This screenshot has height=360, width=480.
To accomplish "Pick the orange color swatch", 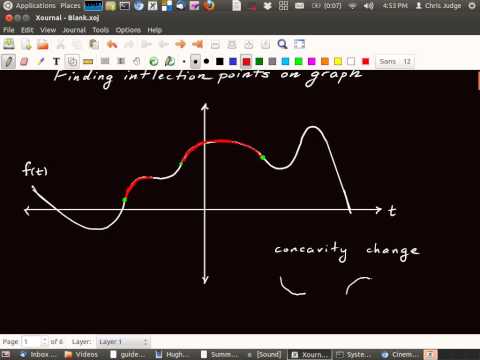I will click(x=325, y=61).
